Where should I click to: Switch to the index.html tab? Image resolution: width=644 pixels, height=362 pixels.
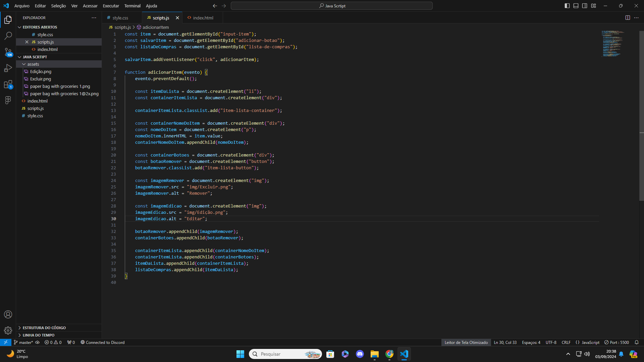pos(203,18)
